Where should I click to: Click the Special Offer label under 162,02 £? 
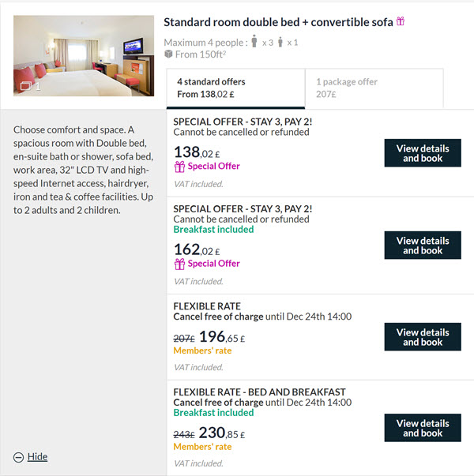213,264
